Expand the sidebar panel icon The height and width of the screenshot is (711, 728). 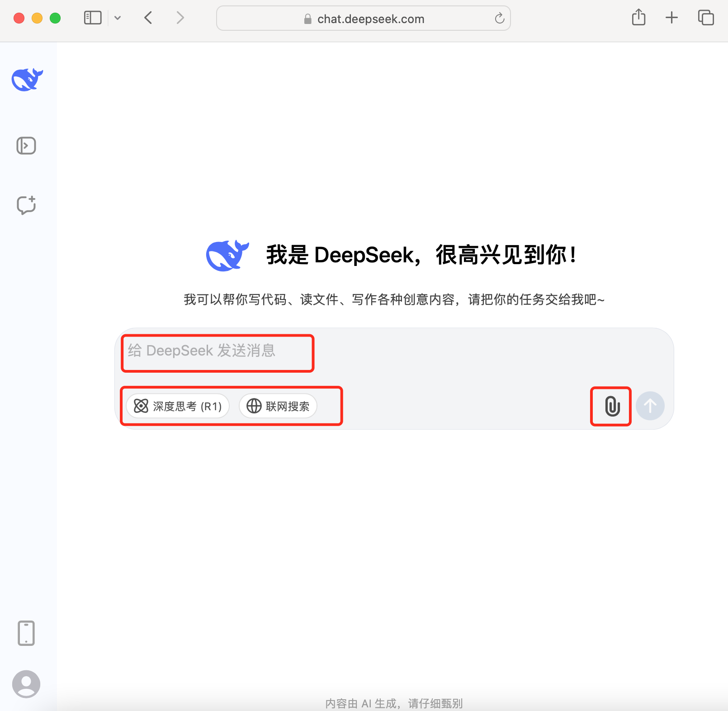point(26,146)
